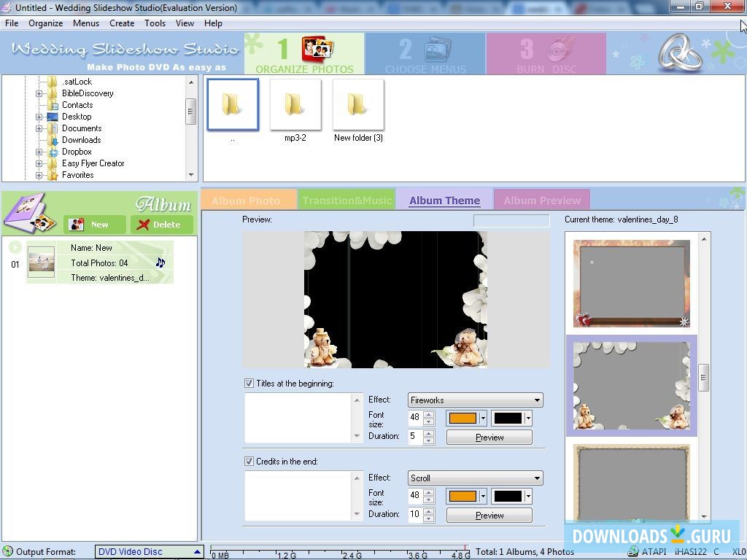Click the Favorites star folder icon
Image resolution: width=747 pixels, height=560 pixels.
pos(53,175)
